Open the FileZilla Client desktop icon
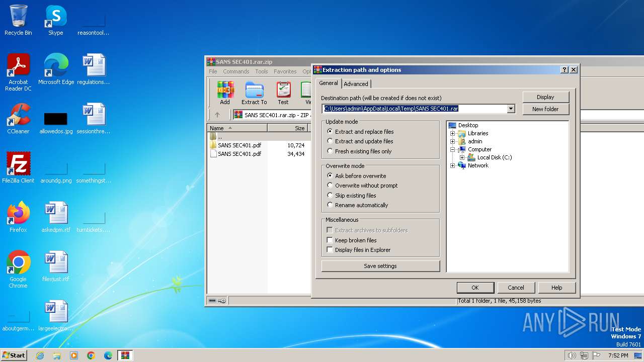 [18, 168]
